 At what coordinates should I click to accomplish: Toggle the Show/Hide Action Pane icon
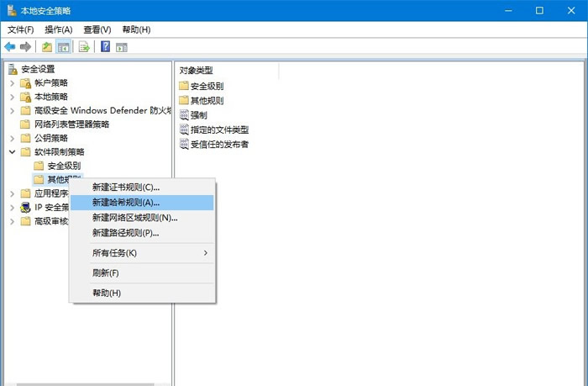[x=122, y=47]
